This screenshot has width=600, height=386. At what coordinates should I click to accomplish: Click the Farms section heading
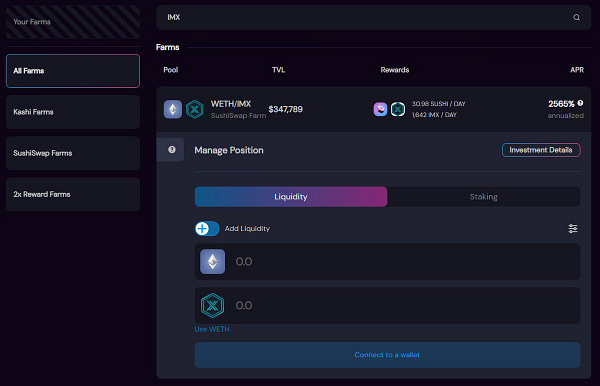click(168, 47)
